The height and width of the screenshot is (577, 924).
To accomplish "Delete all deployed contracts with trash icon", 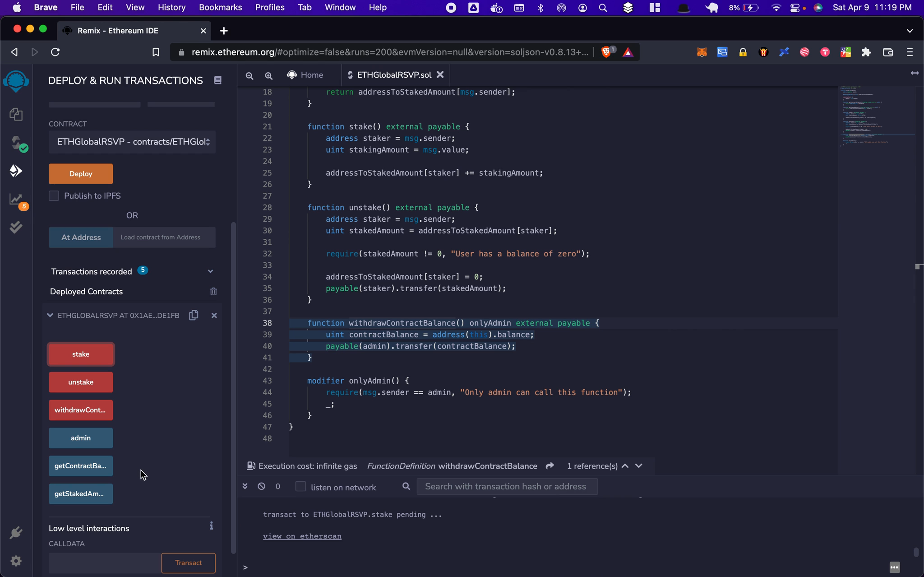I will click(213, 292).
